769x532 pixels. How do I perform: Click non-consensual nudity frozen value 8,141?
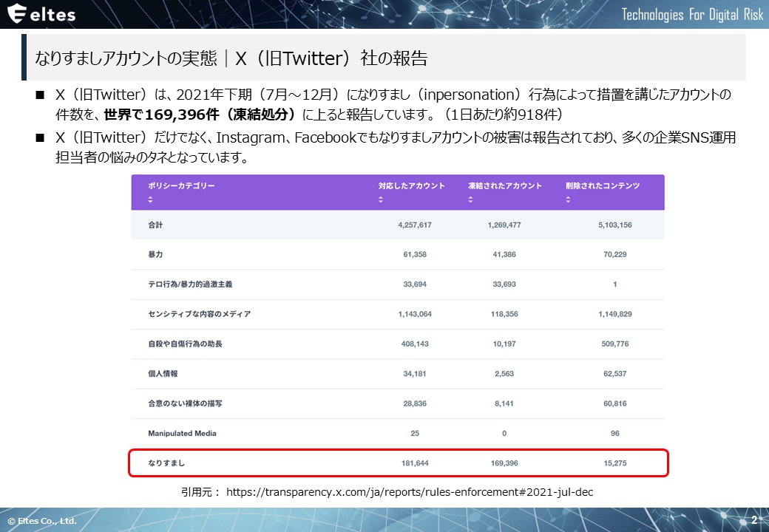pyautogui.click(x=504, y=403)
